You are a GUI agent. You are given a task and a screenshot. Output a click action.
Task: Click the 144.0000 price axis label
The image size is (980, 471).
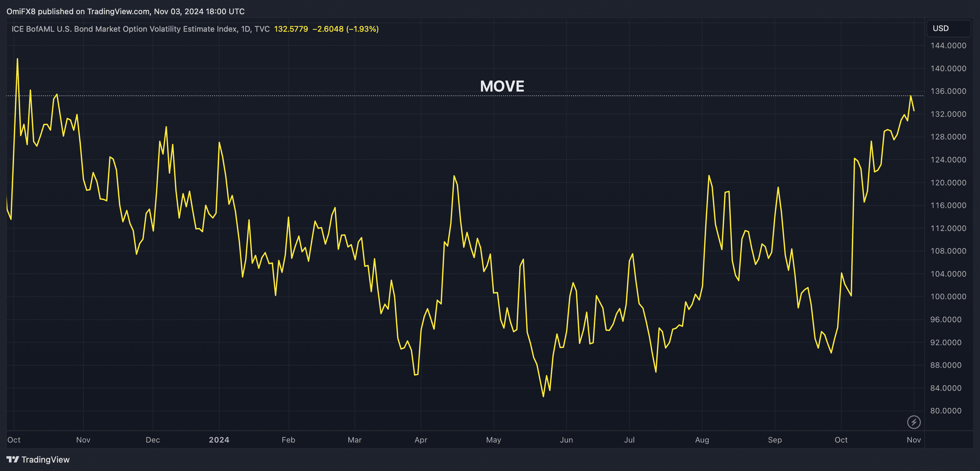(x=948, y=45)
